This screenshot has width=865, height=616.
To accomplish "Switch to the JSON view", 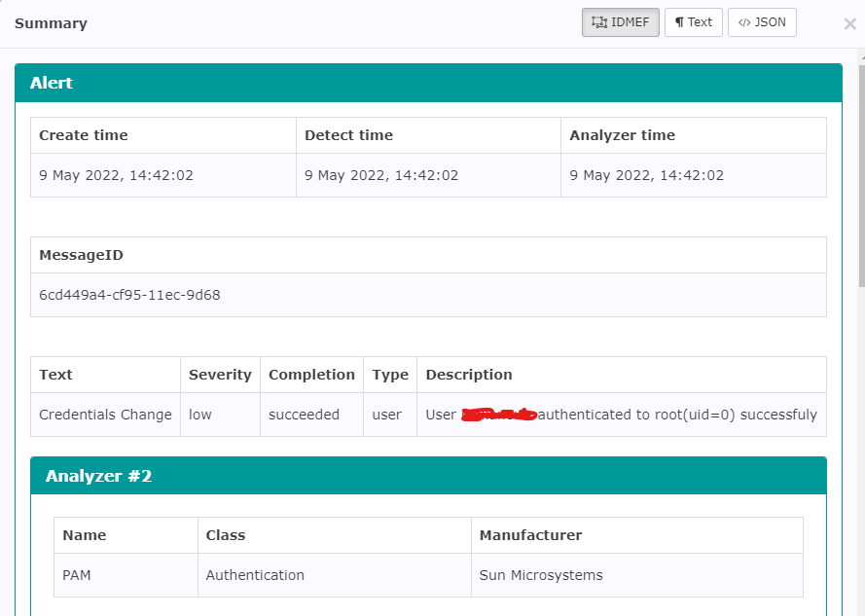I will 762,21.
